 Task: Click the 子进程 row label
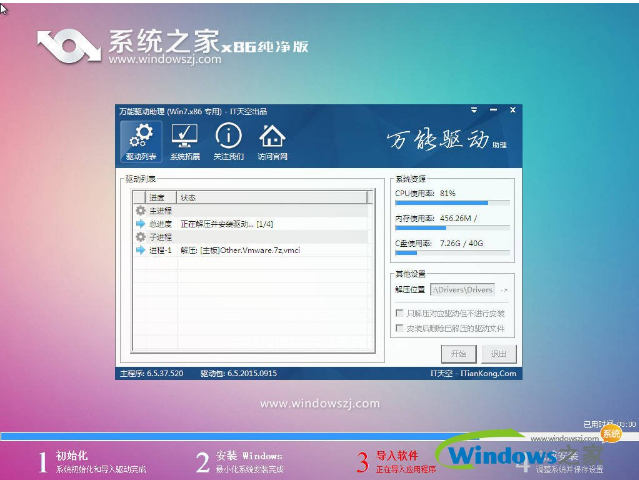161,237
